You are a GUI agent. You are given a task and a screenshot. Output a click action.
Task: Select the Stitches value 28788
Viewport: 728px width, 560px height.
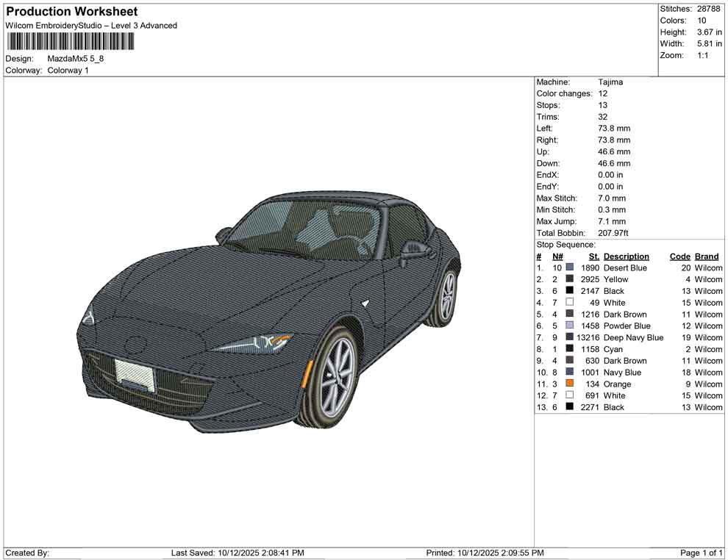(x=708, y=9)
